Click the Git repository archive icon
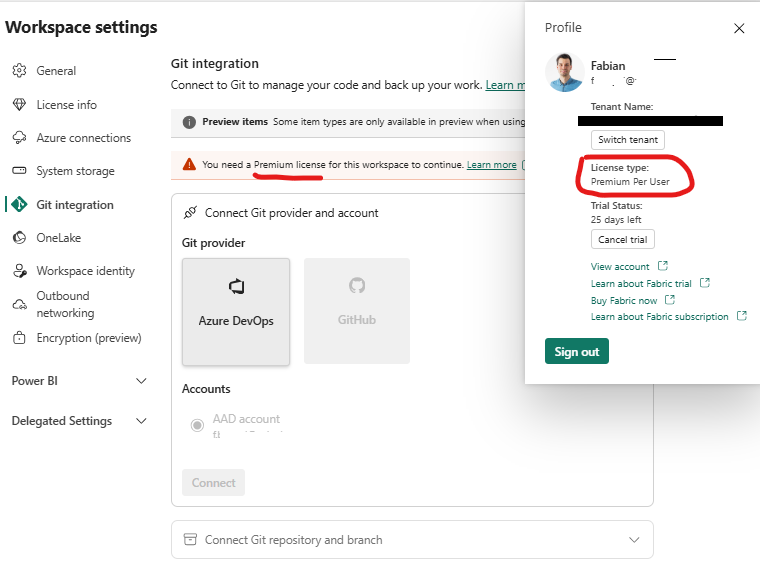This screenshot has width=760, height=570. click(x=190, y=539)
